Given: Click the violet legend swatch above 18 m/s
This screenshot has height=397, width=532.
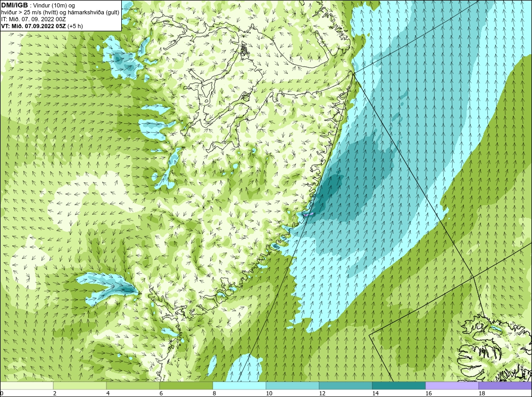Looking at the screenshot, I should pos(505,386).
